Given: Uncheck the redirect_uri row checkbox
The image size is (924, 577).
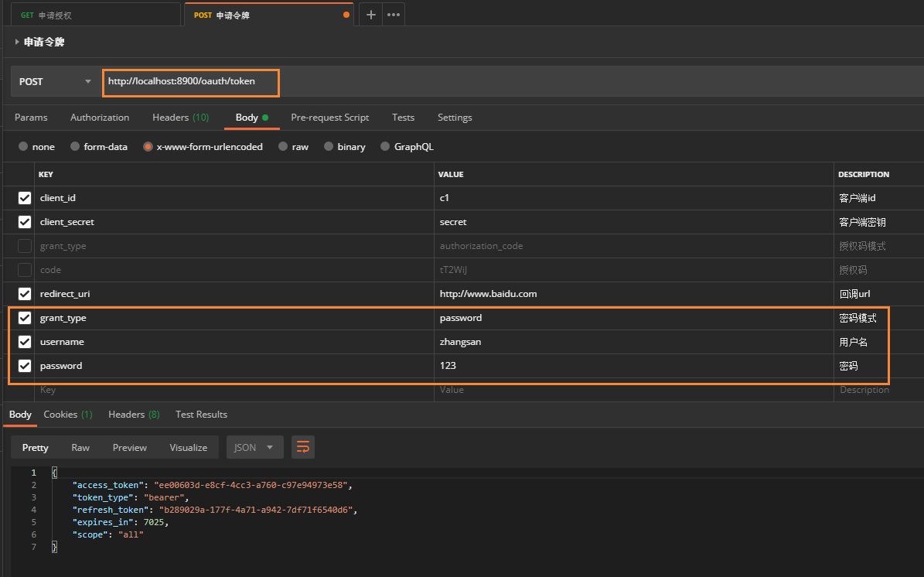Looking at the screenshot, I should (25, 294).
